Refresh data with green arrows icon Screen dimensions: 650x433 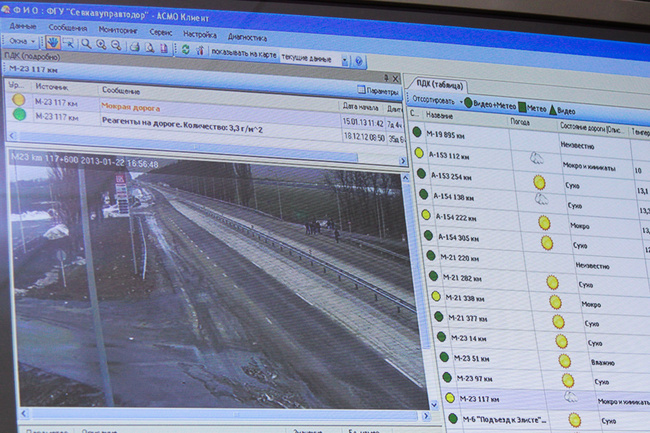point(185,50)
